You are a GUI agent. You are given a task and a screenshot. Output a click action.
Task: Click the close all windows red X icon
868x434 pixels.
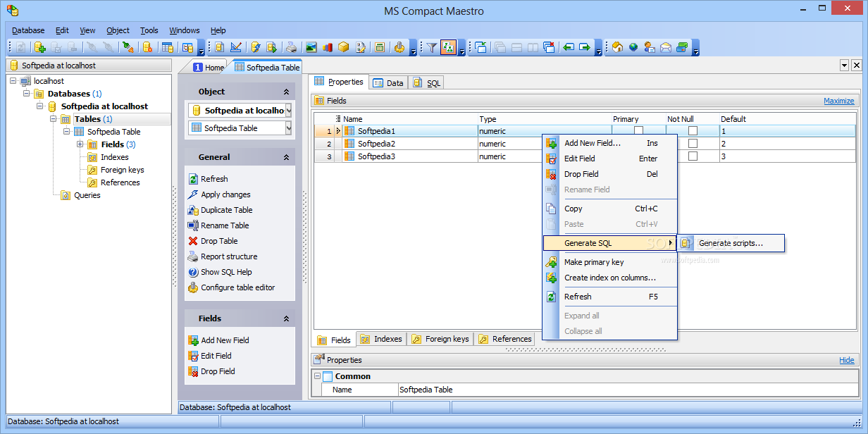(550, 47)
